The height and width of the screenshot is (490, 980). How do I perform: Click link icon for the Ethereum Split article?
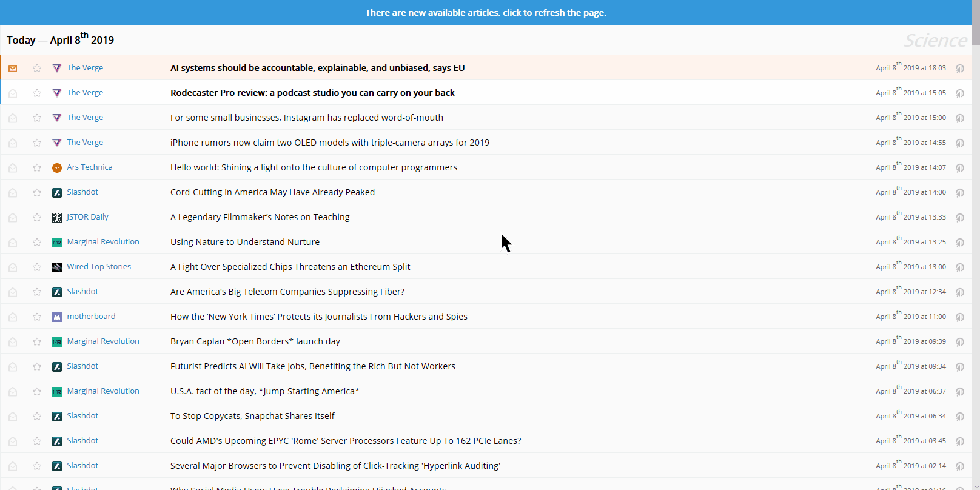tap(960, 267)
